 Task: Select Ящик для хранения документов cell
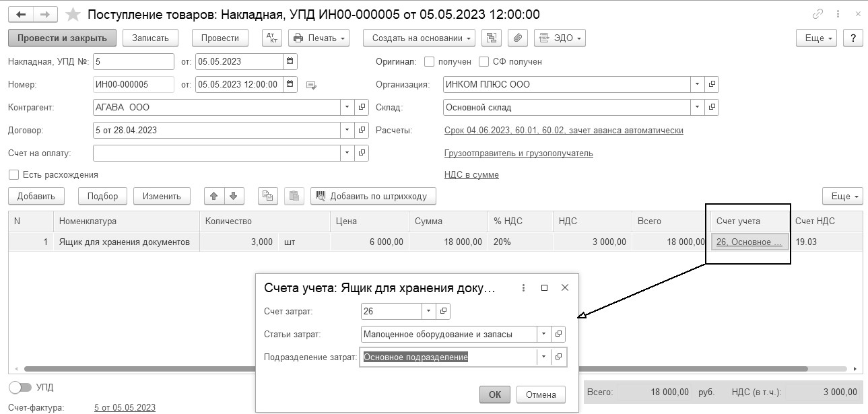(x=126, y=242)
